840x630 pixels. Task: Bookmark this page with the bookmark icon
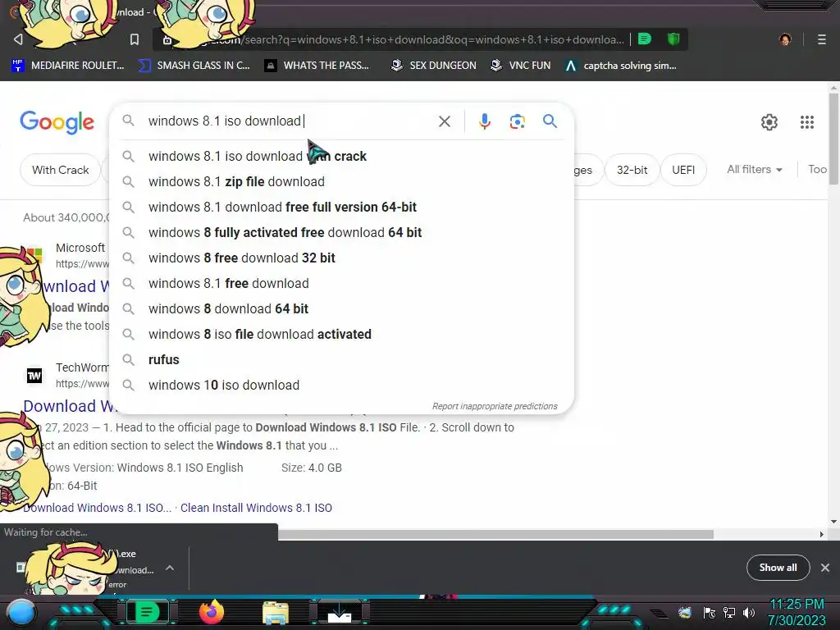click(x=135, y=39)
